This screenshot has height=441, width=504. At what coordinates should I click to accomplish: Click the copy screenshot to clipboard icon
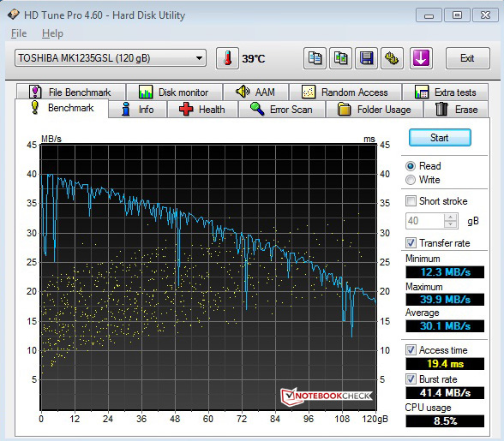tap(341, 58)
